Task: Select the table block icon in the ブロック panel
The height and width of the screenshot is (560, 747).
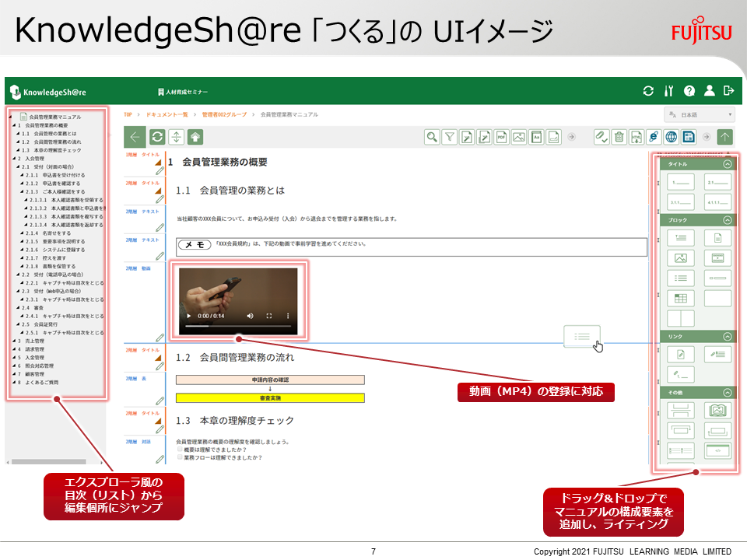Action: 681,298
